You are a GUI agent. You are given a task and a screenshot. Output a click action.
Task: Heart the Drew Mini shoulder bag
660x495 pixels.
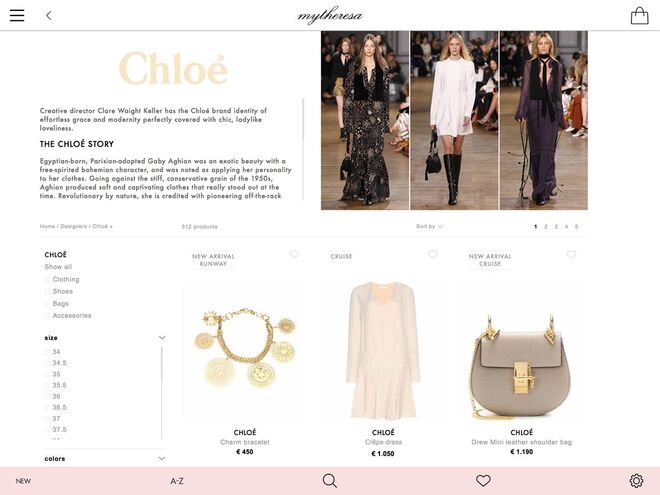pyautogui.click(x=571, y=254)
